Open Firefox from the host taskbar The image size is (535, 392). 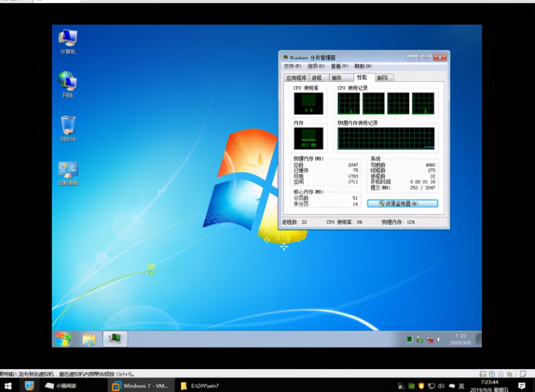pos(29,386)
